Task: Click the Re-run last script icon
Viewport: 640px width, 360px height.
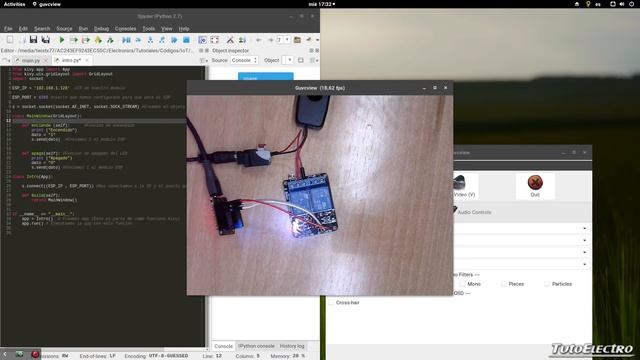Action: [110, 40]
